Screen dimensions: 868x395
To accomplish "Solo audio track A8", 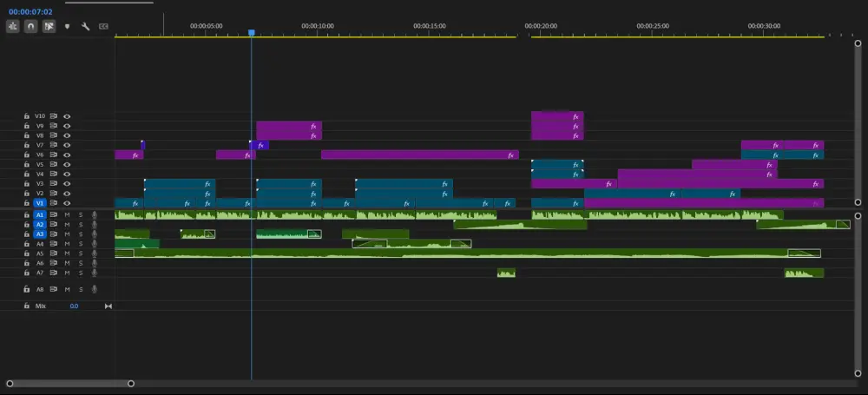I will [80, 289].
